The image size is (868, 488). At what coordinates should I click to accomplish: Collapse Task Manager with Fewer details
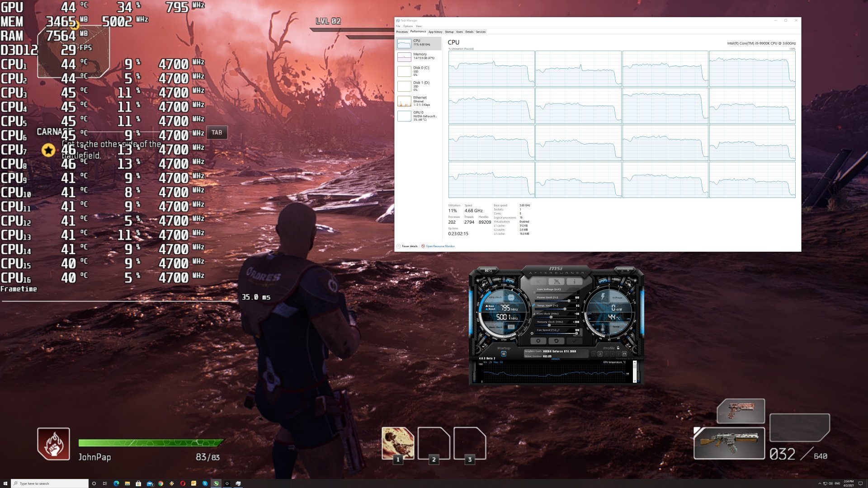409,246
